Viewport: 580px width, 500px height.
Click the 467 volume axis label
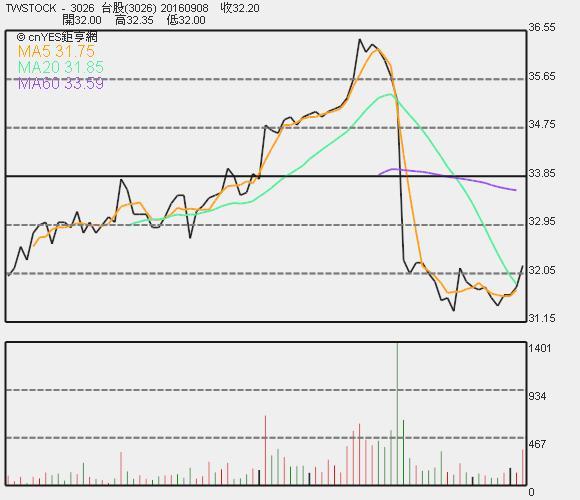537,444
